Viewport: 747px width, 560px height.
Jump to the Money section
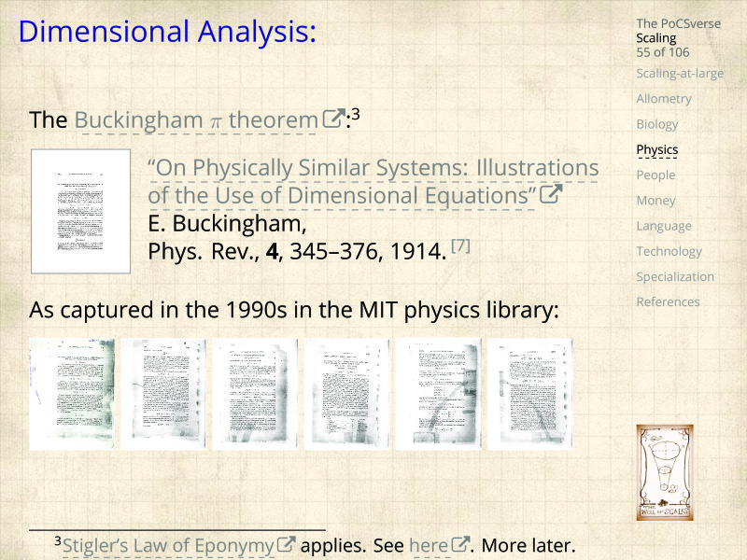pyautogui.click(x=655, y=201)
